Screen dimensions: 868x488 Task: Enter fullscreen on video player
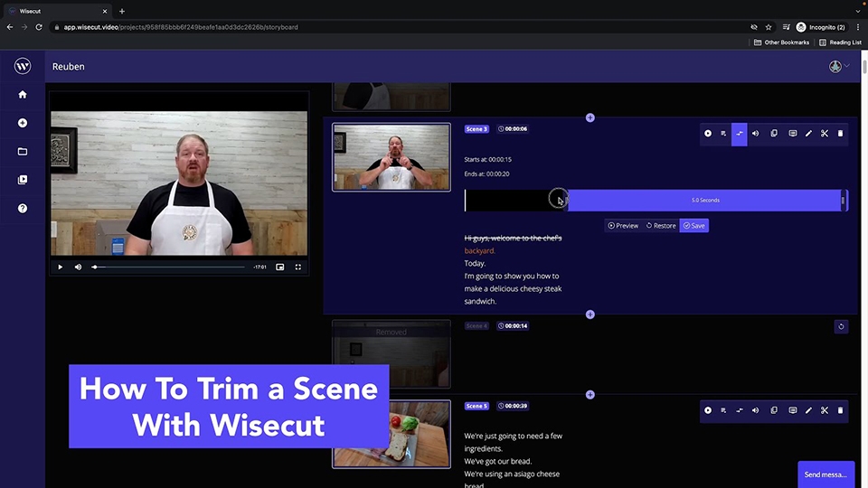[297, 267]
